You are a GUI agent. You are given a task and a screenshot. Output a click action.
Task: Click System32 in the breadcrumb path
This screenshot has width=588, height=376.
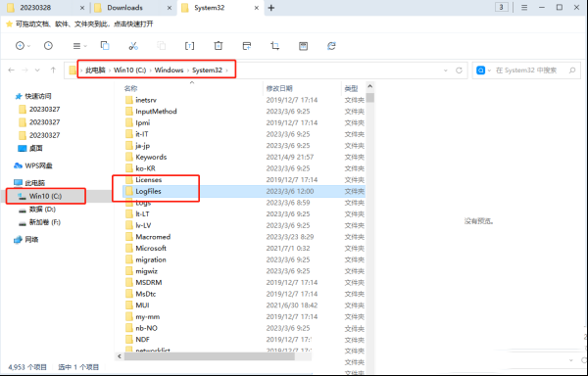tap(207, 70)
